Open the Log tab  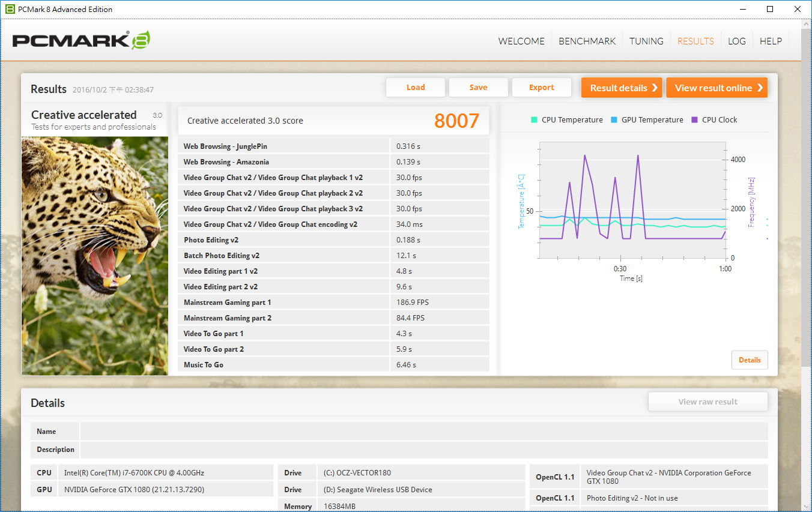coord(736,41)
